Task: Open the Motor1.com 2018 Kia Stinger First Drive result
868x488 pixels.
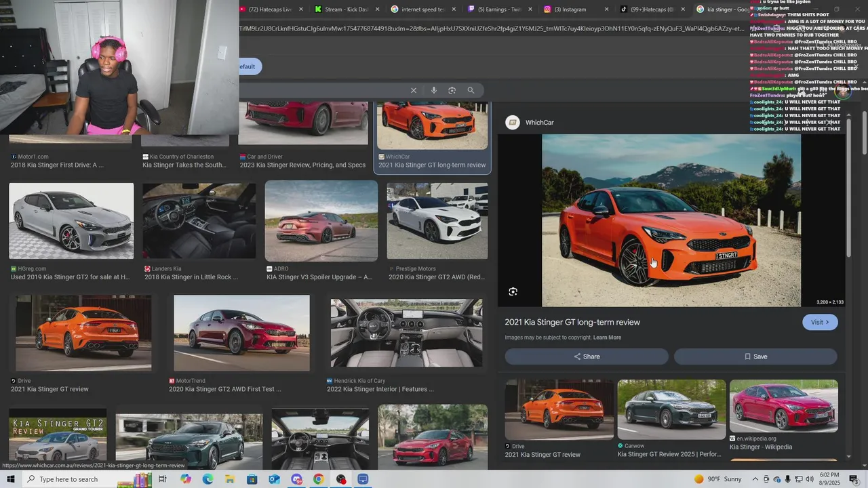Action: (x=57, y=165)
